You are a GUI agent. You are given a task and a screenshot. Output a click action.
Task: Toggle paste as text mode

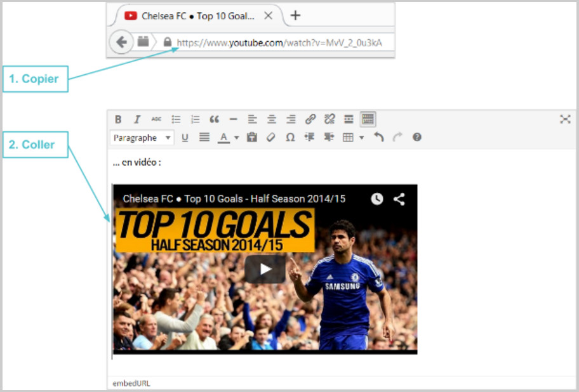point(252,137)
